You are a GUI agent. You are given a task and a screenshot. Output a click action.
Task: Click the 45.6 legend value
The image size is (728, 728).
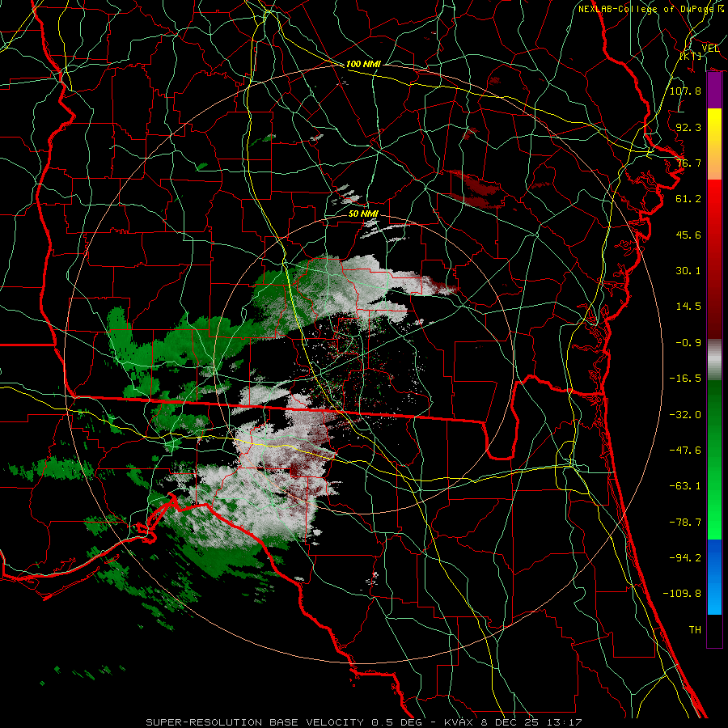[x=688, y=235]
